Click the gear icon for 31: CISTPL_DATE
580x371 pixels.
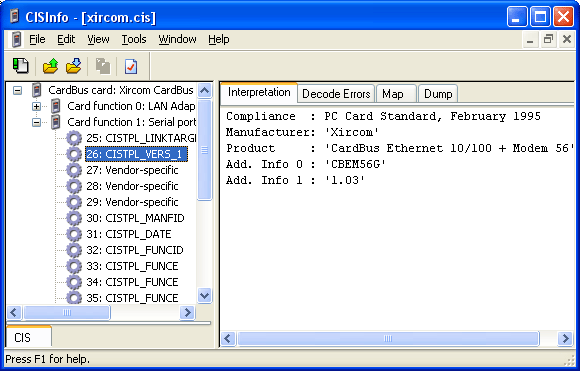click(x=74, y=234)
